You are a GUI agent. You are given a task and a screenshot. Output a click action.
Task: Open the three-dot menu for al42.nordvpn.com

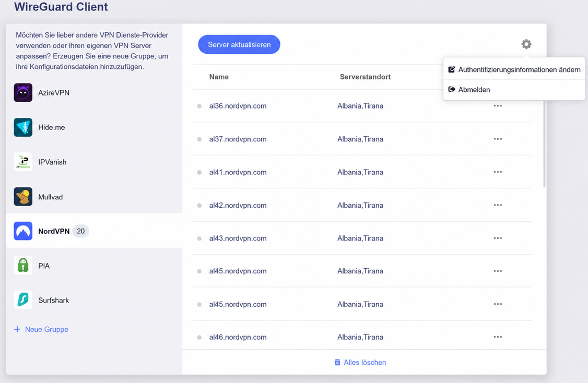(x=498, y=205)
